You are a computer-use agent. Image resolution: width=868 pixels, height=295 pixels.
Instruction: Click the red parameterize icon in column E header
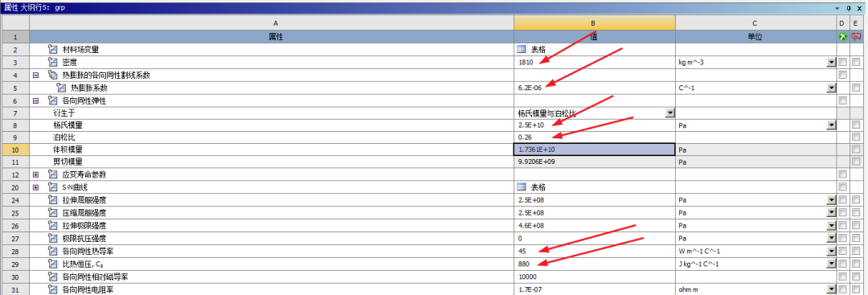click(857, 36)
